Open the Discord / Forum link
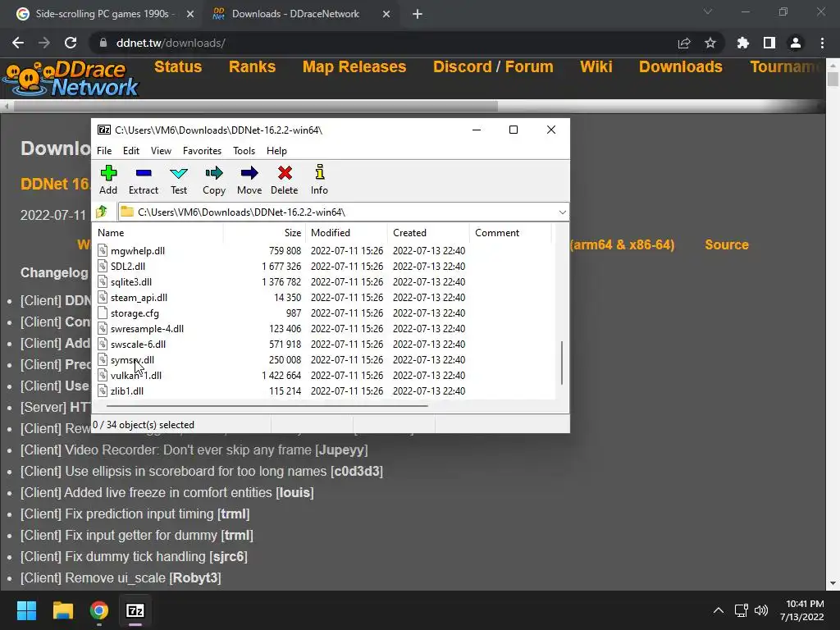Viewport: 840px width, 630px height. [x=493, y=66]
